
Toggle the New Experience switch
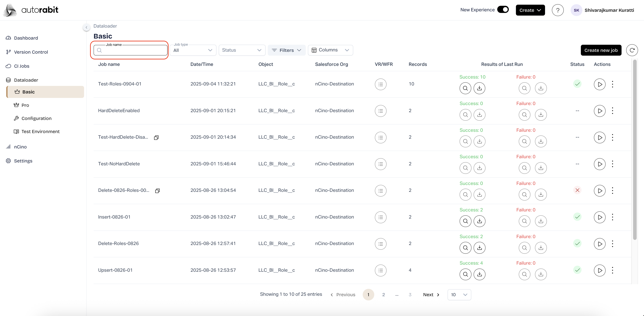503,10
